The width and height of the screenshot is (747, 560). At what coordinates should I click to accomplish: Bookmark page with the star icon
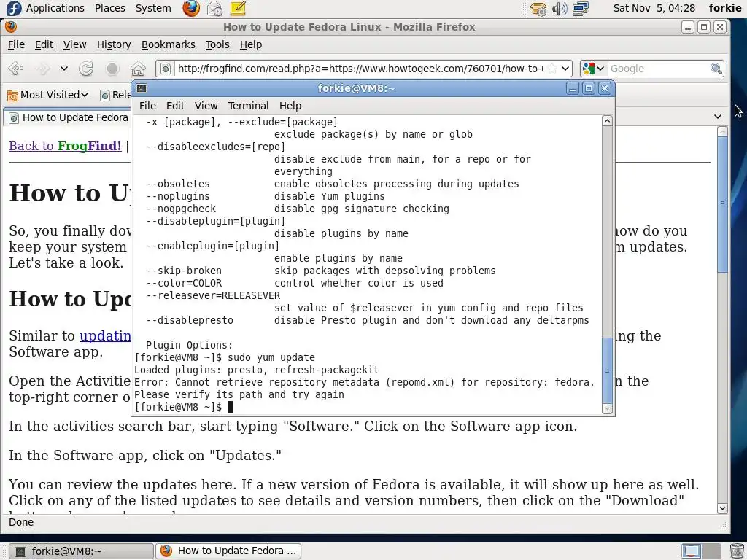[x=552, y=69]
